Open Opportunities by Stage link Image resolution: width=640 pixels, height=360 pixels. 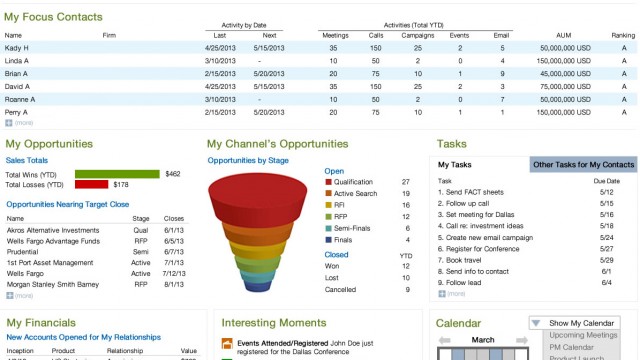[x=248, y=160]
